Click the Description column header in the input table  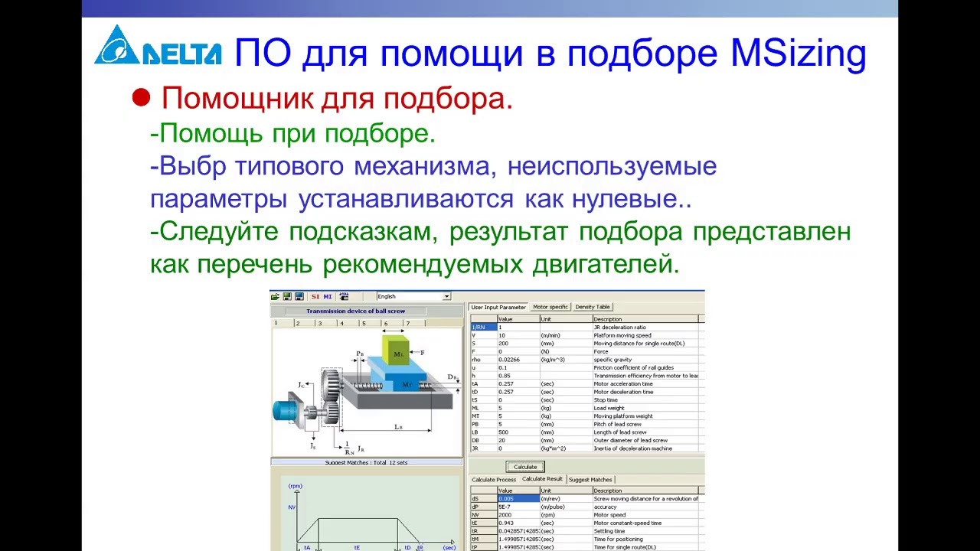(x=645, y=318)
